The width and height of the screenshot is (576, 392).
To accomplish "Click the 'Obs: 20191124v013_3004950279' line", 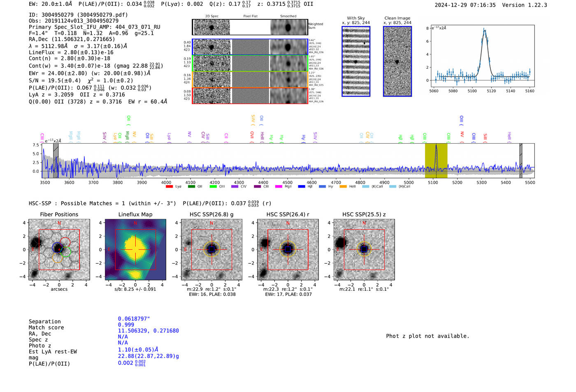I will point(74,21).
